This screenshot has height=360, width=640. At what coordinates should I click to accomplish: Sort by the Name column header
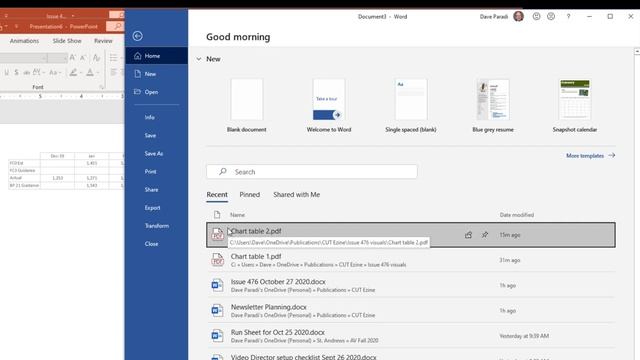point(237,215)
